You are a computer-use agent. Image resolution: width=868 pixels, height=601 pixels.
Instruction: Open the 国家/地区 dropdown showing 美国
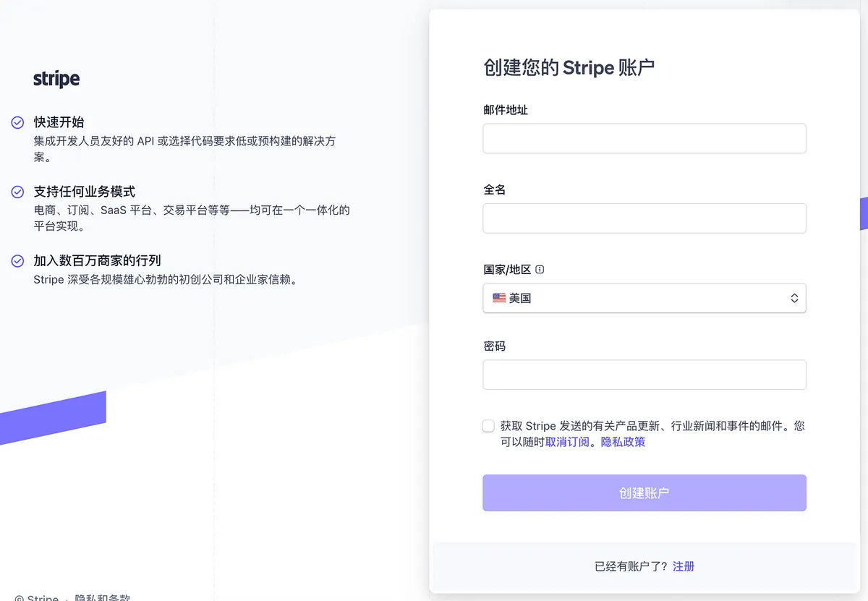(644, 298)
